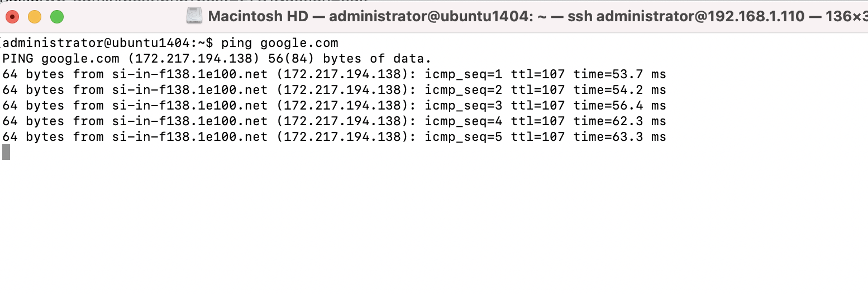Click empty terminal area below the cursor
This screenshot has height=294, width=868.
pos(434,224)
